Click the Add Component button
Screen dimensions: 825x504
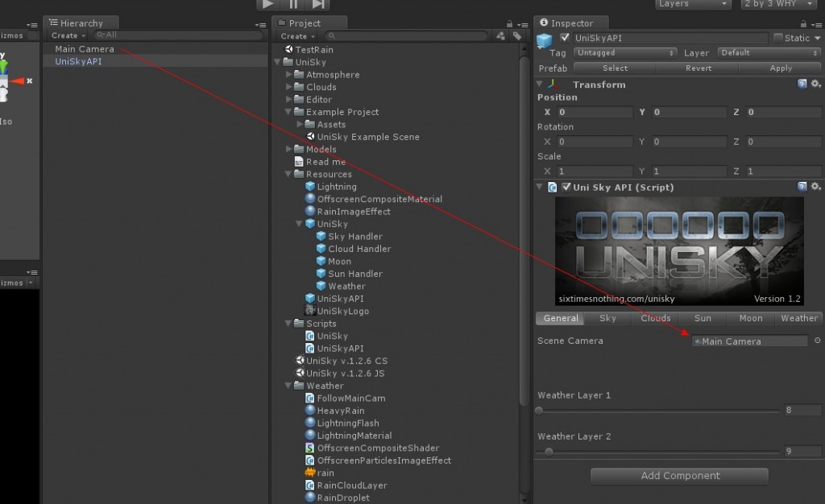[678, 476]
